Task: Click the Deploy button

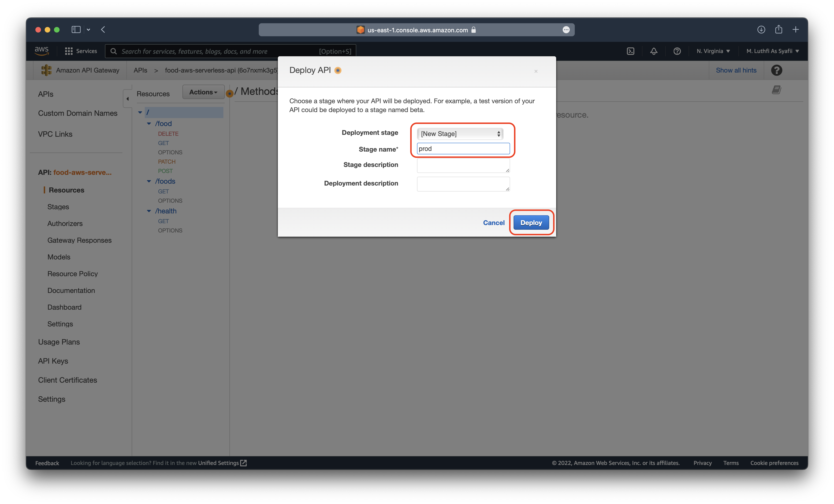Action: point(531,222)
